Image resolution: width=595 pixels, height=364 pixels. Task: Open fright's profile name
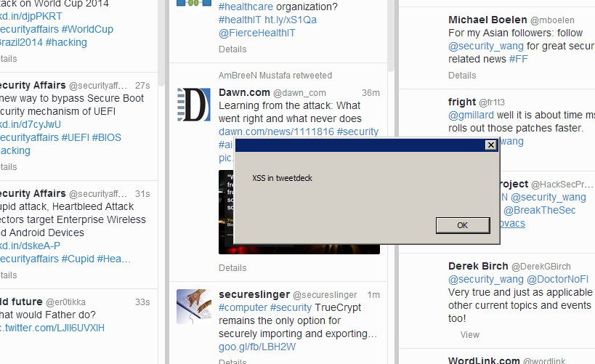tap(462, 102)
